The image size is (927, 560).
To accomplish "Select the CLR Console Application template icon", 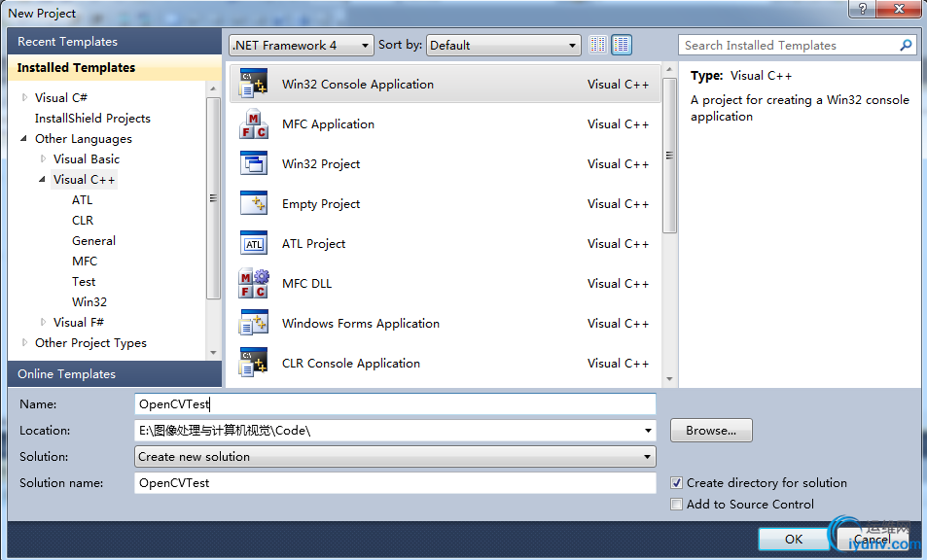I will coord(254,363).
